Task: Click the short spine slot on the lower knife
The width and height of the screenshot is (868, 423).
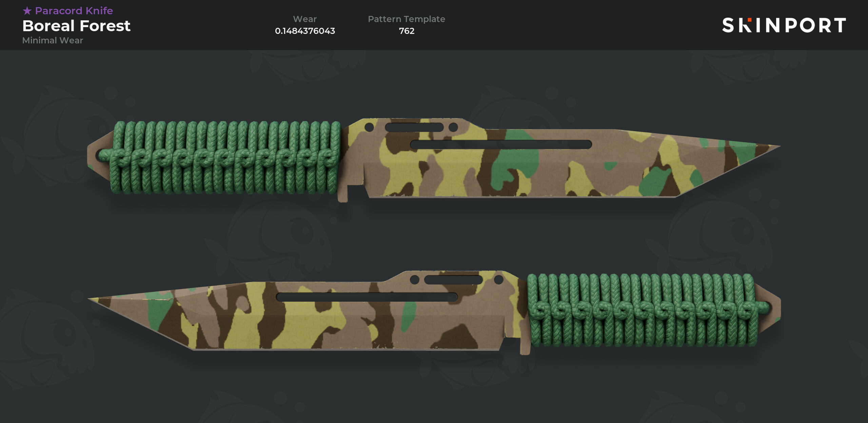Action: point(453,280)
